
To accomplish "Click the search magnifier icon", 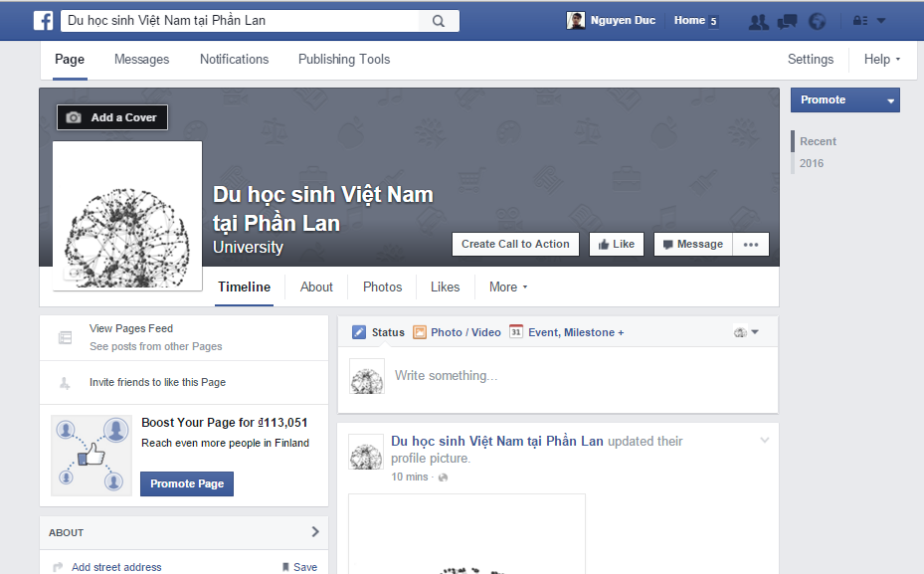I will [439, 21].
